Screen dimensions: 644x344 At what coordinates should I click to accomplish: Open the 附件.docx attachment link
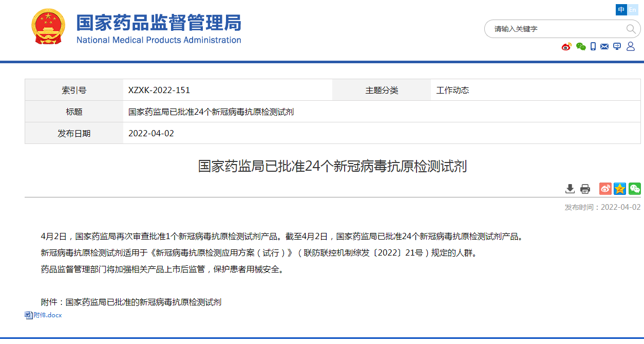[x=47, y=315]
